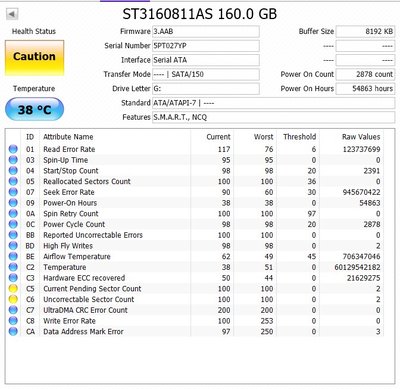Select the Data Address Mark Error name
The height and width of the screenshot is (389, 400).
click(83, 332)
